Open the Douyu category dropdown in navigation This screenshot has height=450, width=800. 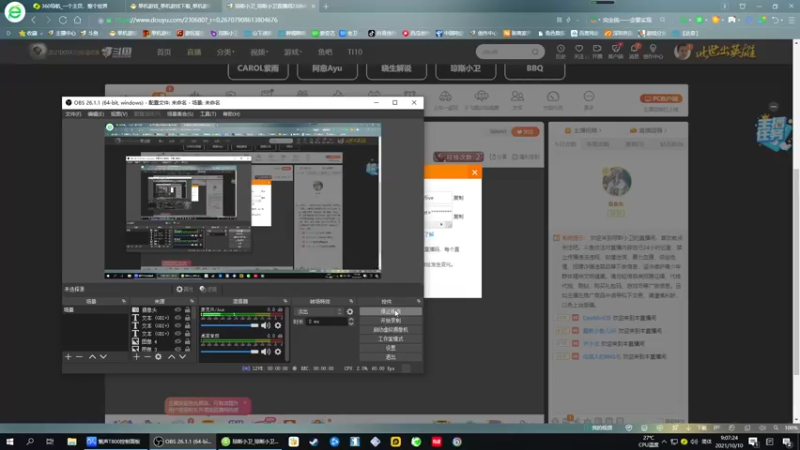click(x=225, y=52)
